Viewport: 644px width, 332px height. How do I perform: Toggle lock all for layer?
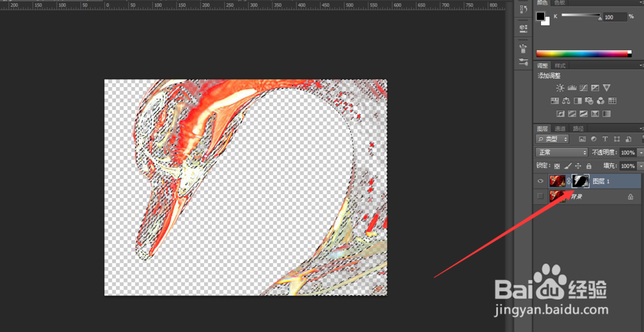tap(589, 166)
